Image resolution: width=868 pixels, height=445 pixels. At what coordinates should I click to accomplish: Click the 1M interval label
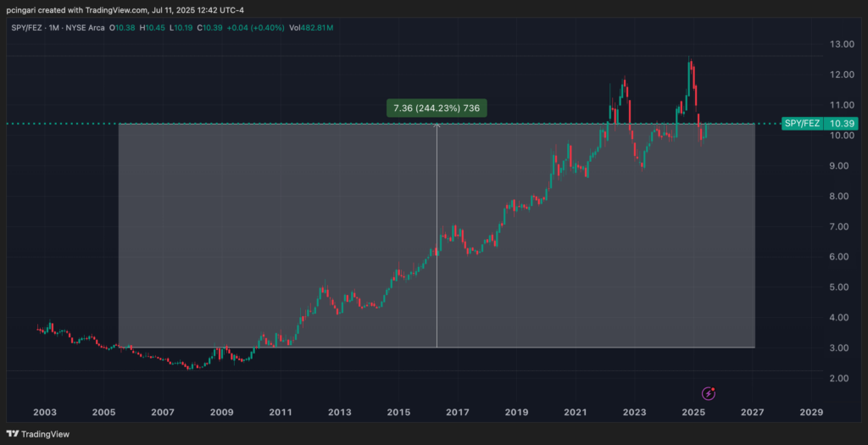[x=55, y=28]
